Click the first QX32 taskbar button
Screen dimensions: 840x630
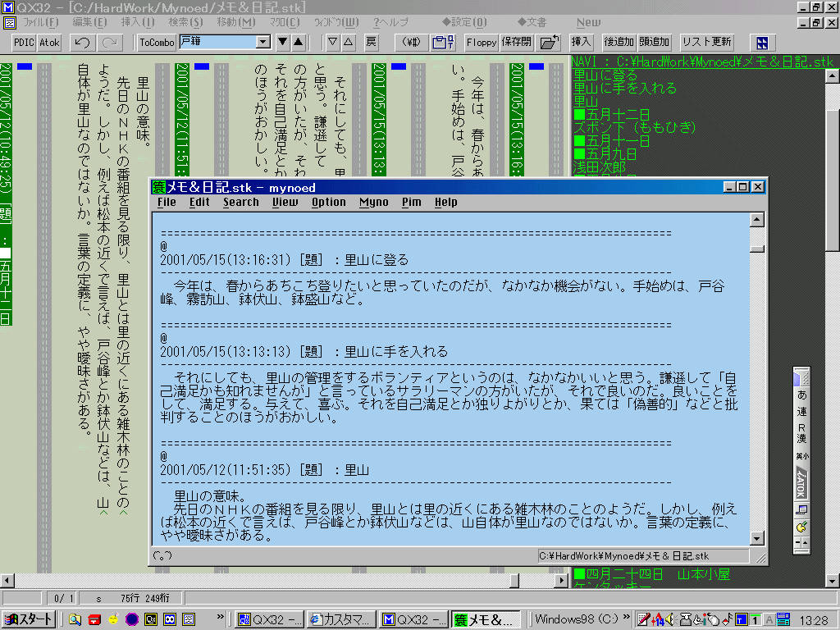(x=269, y=620)
